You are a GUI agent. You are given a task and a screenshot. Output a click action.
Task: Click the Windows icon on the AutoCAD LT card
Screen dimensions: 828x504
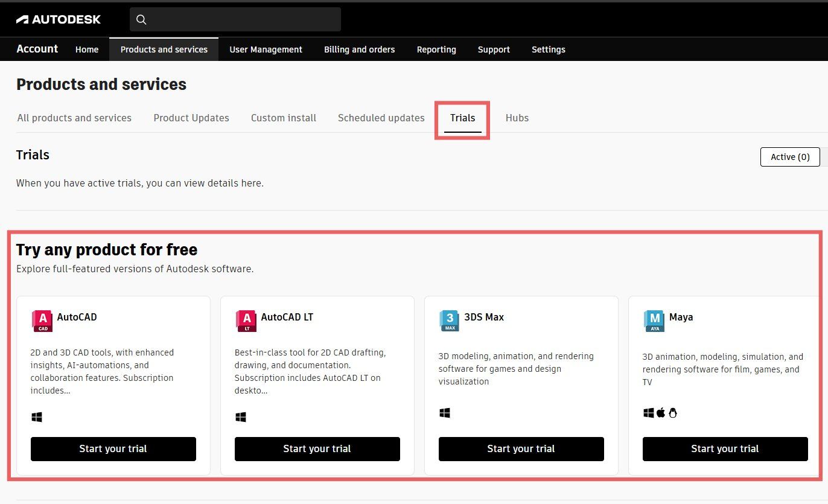point(241,417)
